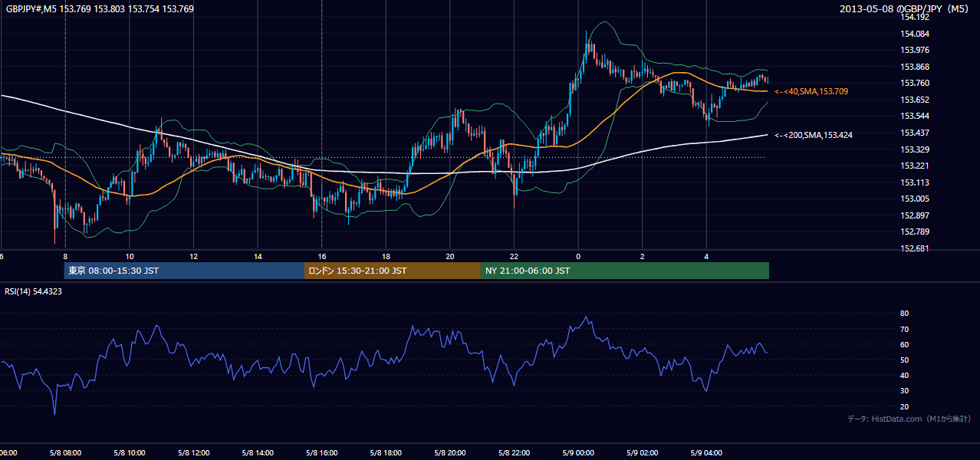Screen dimensions: 980x460
Task: Click the RSI(14) 54.4323 indicator label
Action: tap(34, 291)
